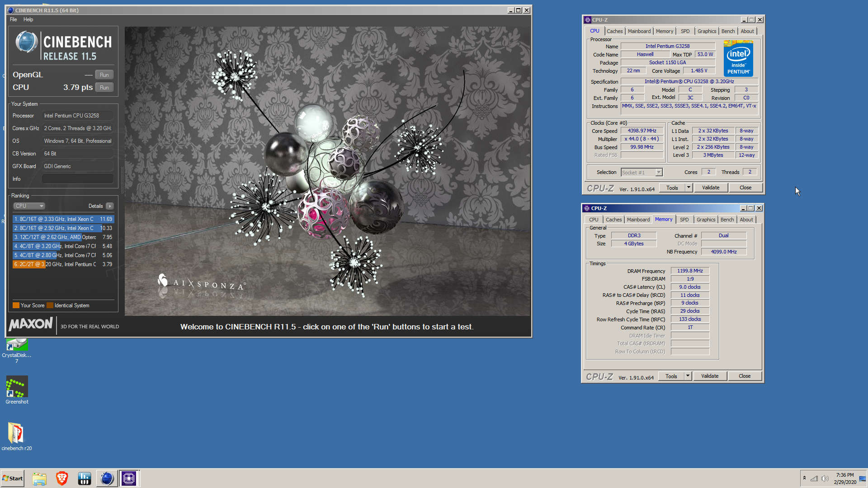Image resolution: width=868 pixels, height=488 pixels.
Task: Click Validate in Memory CPU-Z window
Action: coord(710,376)
